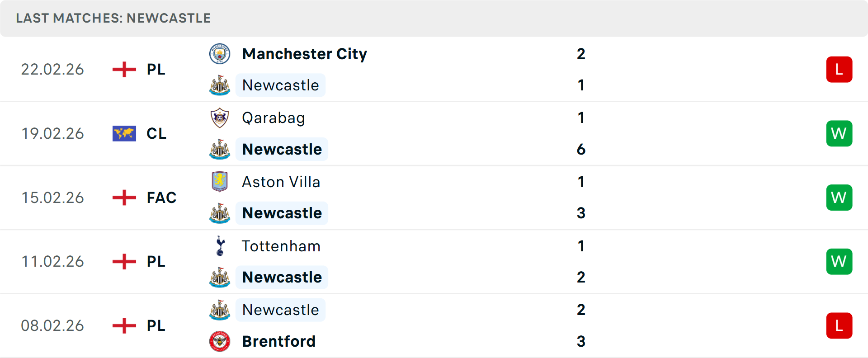Toggle the red L badge for the Manchester City match

(839, 69)
